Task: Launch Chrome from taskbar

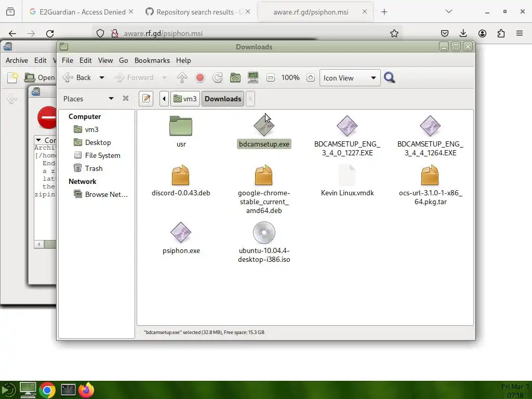Action: pyautogui.click(x=47, y=390)
